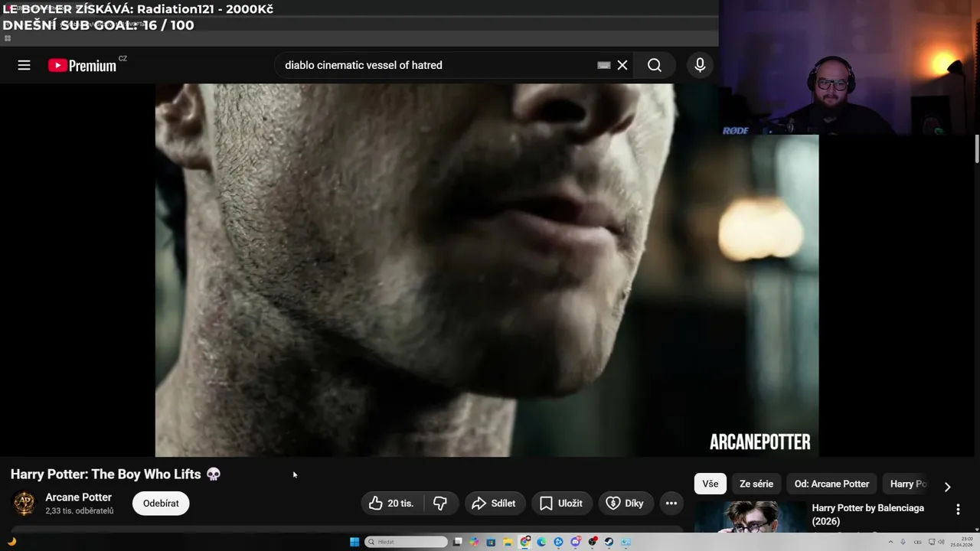Open File Explorer from the taskbar
Screen dimensions: 980x551
(508, 542)
